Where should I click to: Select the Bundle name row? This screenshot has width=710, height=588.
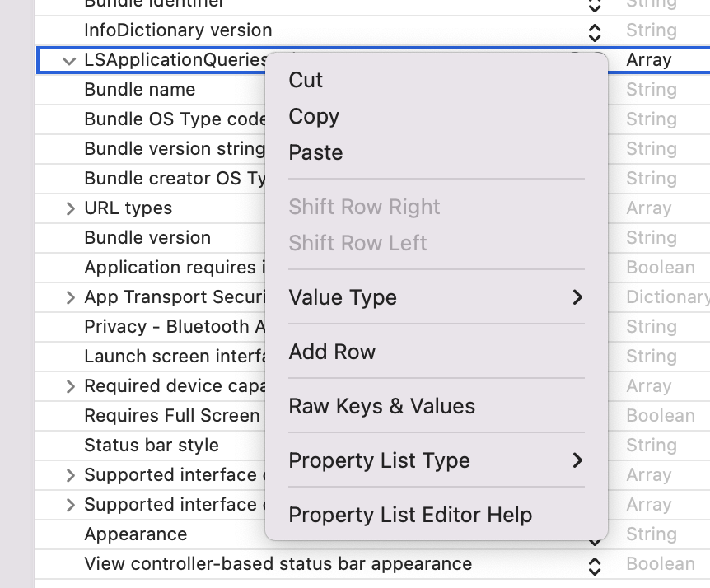(x=140, y=90)
